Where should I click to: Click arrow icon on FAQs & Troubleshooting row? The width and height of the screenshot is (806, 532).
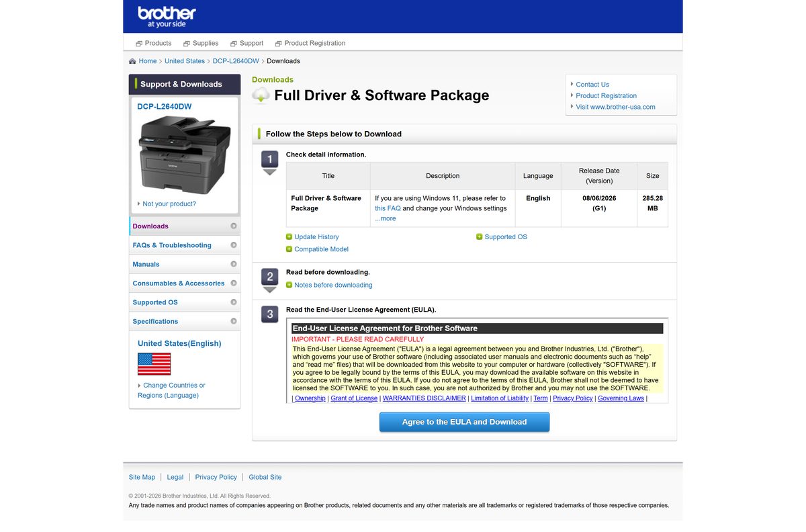click(234, 245)
